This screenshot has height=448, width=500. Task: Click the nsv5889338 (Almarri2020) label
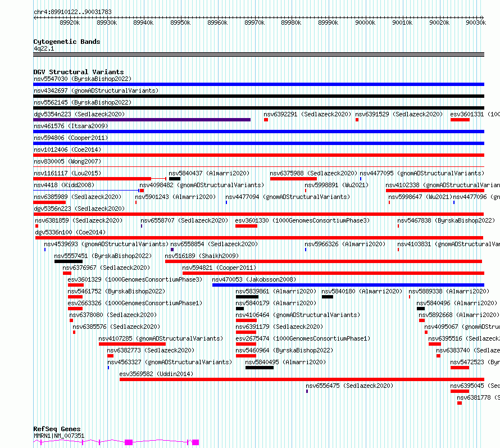pyautogui.click(x=449, y=291)
